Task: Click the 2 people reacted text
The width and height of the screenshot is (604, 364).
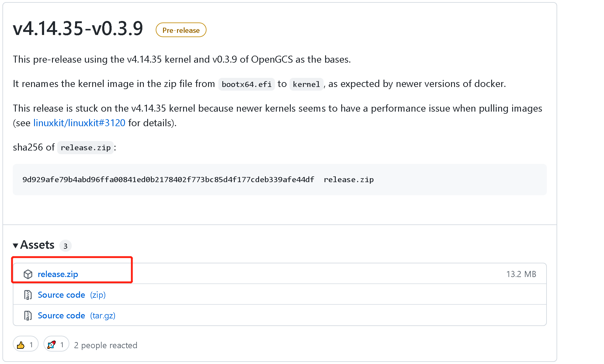Action: point(106,345)
